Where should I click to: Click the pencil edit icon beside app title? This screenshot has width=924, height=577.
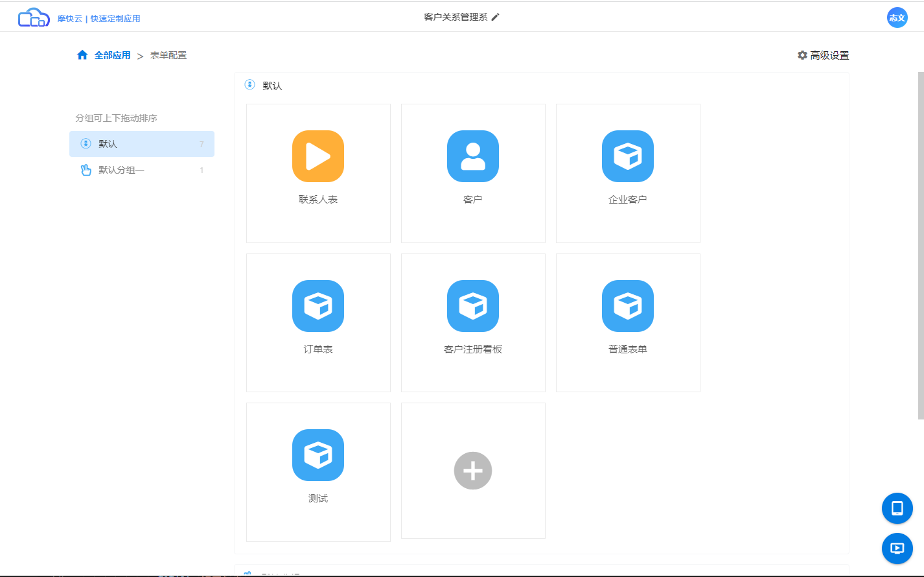click(x=496, y=17)
